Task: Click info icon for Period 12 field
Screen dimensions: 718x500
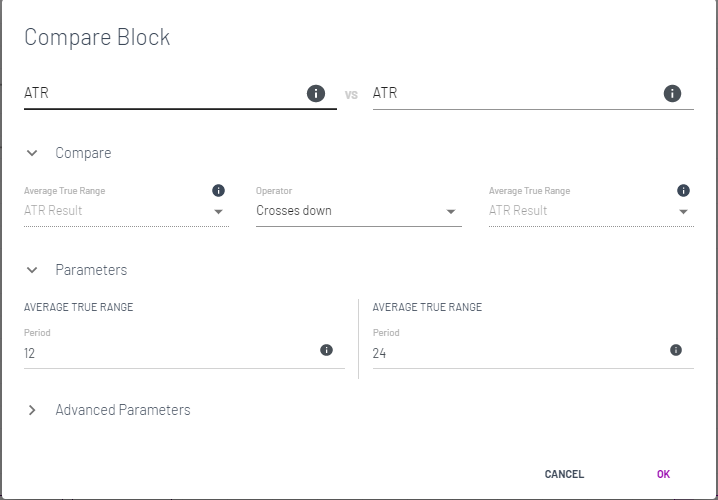Action: coord(326,350)
